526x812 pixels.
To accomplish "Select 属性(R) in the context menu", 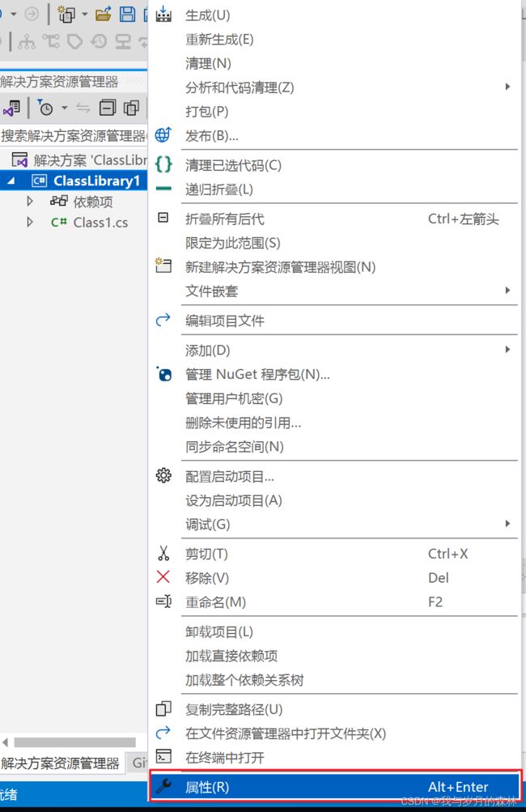I will (x=335, y=787).
